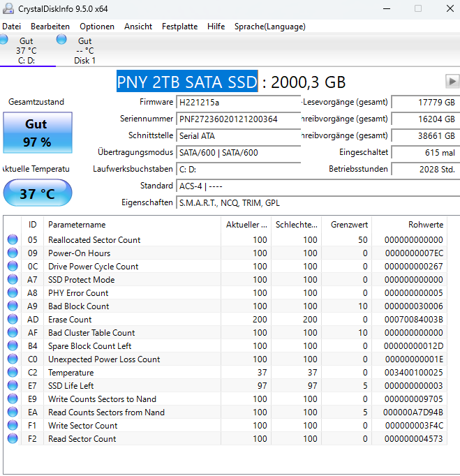The width and height of the screenshot is (460, 476).
Task: Close the CrystalDiskInfo window
Action: [450, 8]
